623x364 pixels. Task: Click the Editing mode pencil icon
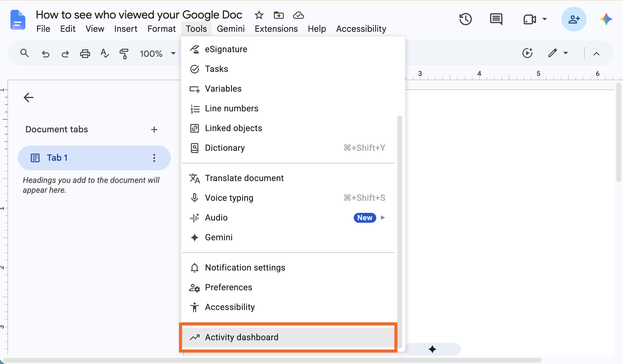[x=552, y=53]
